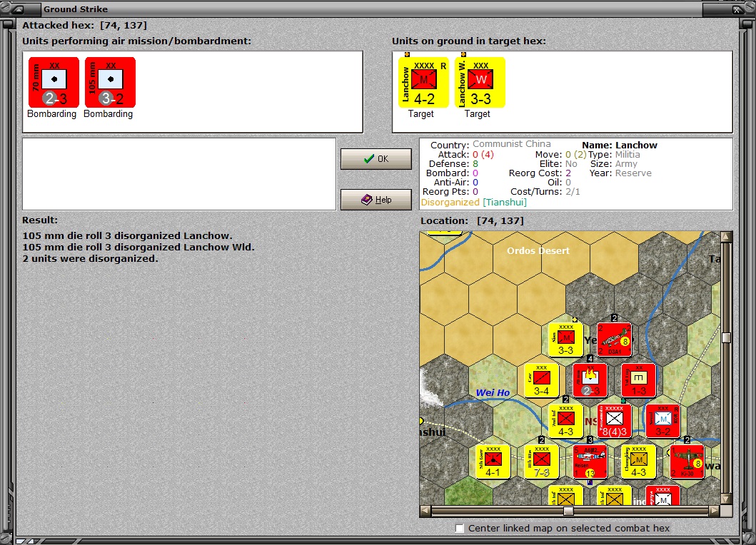Click the '2 units were disorganized.' line

90,259
